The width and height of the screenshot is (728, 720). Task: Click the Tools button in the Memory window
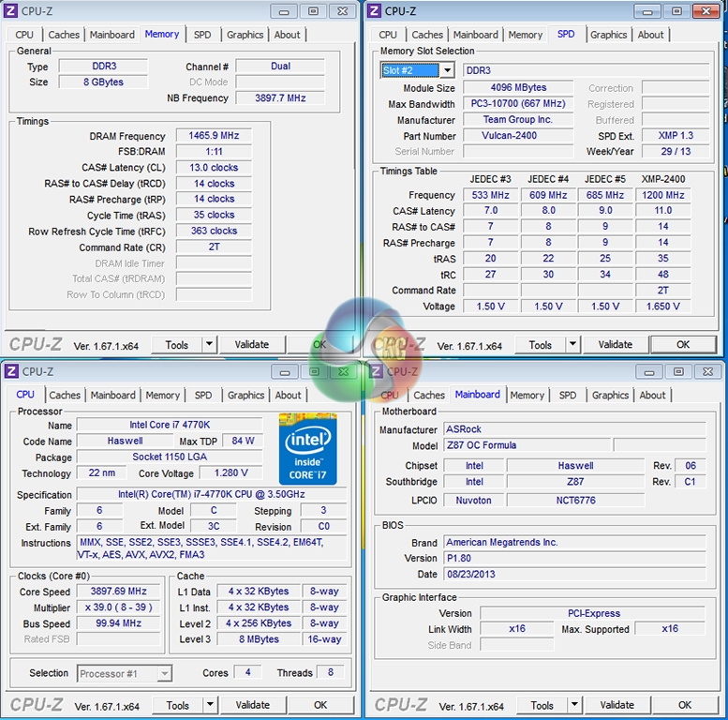[176, 345]
